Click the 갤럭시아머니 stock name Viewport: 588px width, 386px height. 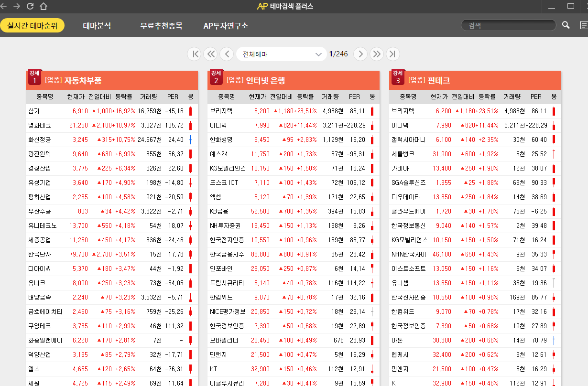pos(408,140)
